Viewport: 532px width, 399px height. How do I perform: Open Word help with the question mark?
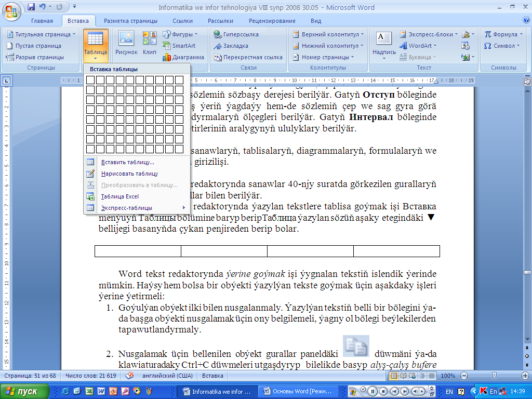pos(526,20)
